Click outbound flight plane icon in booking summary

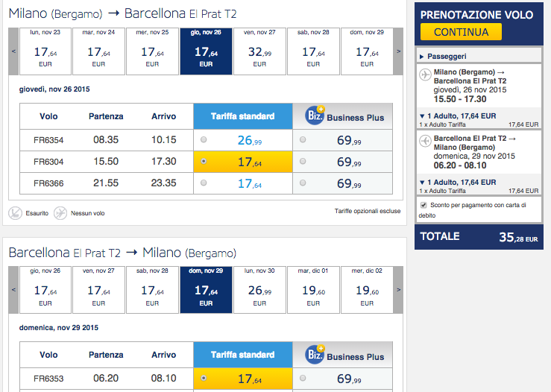tap(425, 75)
